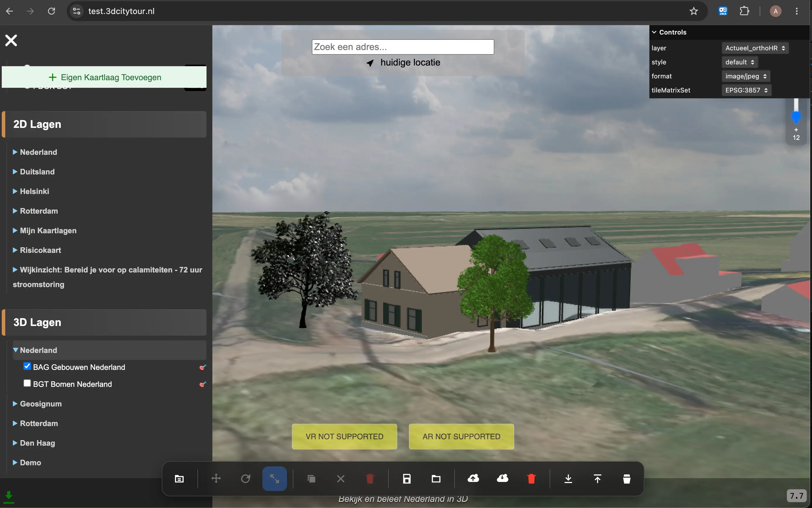
Task: Open the browser extensions puzzle icon
Action: (x=744, y=11)
